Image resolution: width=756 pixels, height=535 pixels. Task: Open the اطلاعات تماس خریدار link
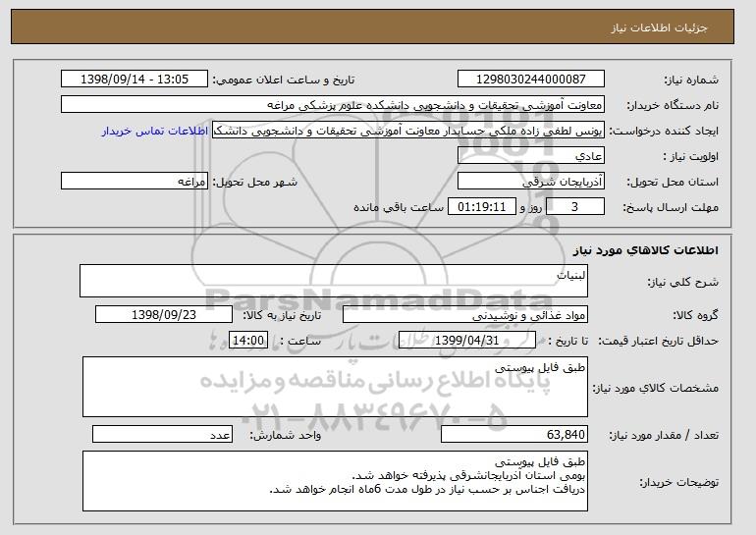click(155, 131)
